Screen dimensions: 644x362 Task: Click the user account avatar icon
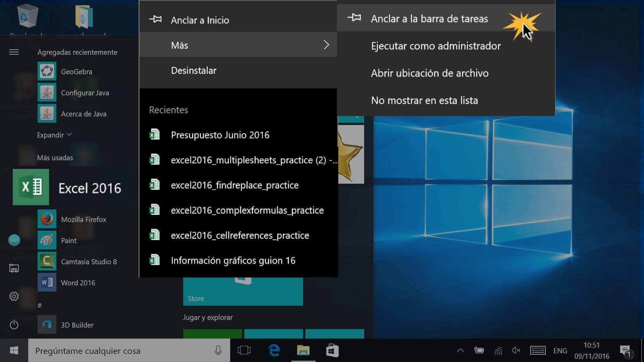click(14, 240)
